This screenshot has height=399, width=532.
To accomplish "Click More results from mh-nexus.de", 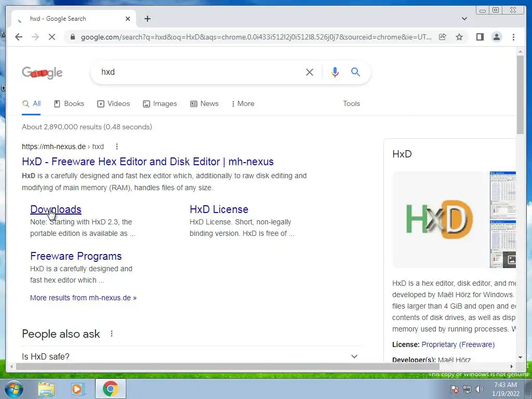I will click(83, 298).
